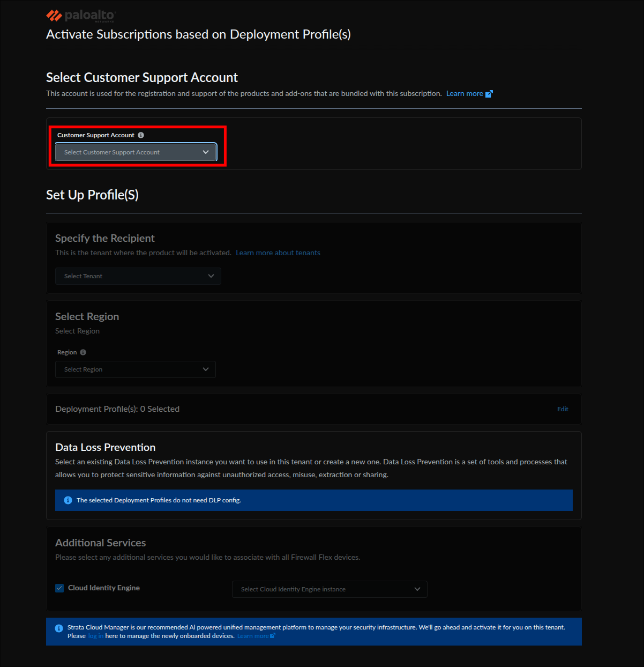Click the log in link in the bottom banner
Viewport: 644px width, 667px height.
[96, 636]
